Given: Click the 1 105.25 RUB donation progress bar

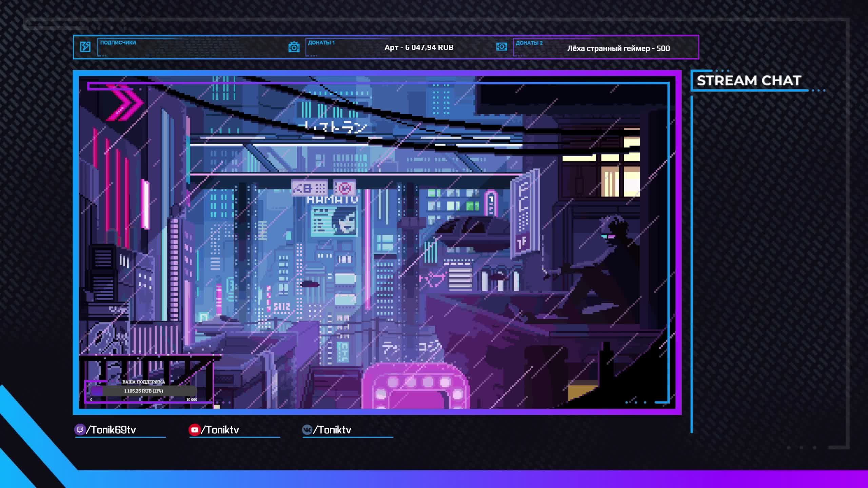Looking at the screenshot, I should (x=143, y=391).
